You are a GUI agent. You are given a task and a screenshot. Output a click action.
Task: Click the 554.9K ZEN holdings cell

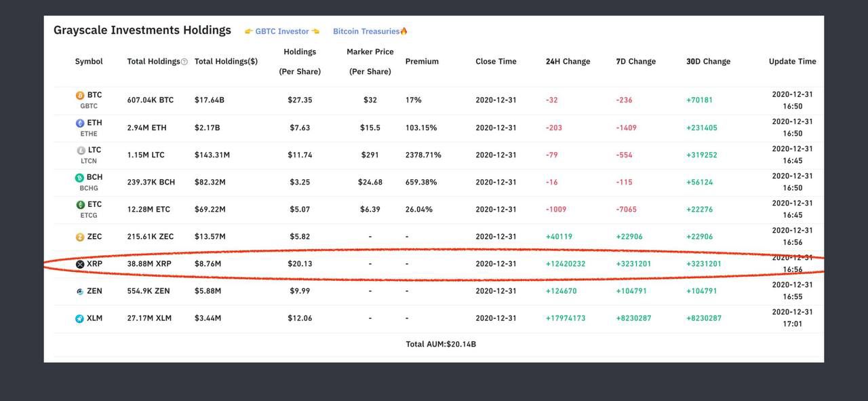[149, 290]
